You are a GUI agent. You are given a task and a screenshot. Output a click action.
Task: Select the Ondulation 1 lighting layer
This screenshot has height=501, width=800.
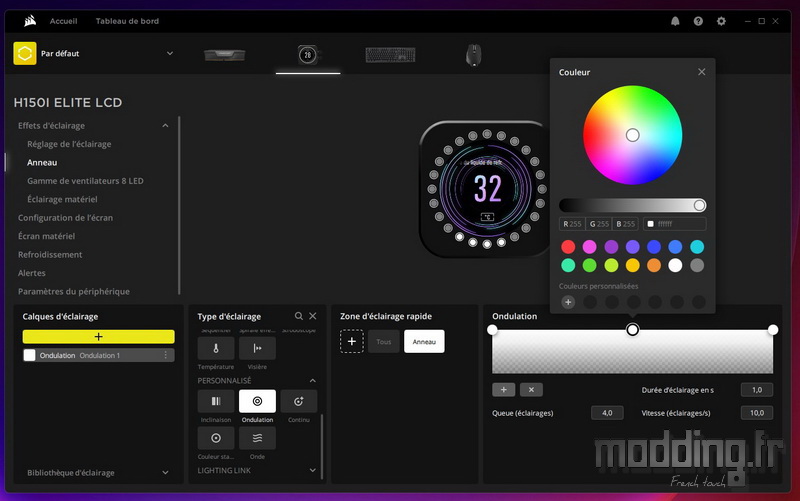(98, 355)
